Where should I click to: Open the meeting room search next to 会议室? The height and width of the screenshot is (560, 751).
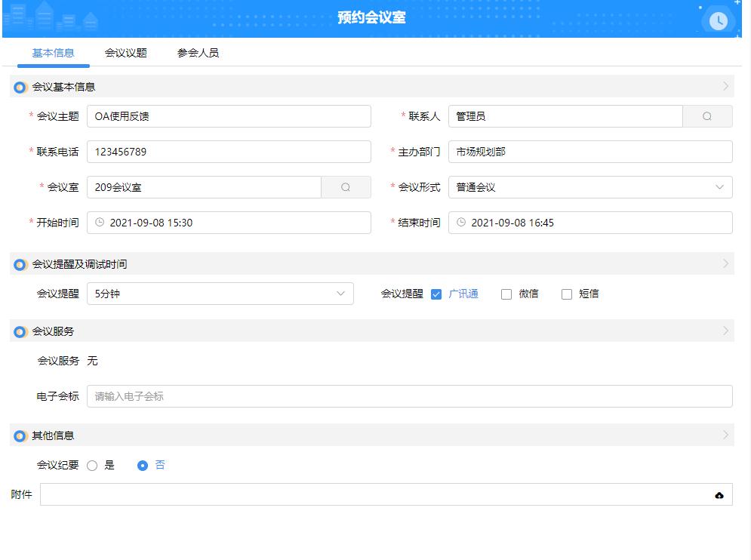(346, 187)
